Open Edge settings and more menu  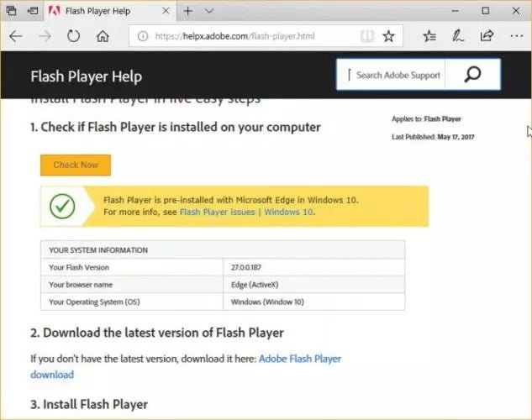pos(516,36)
